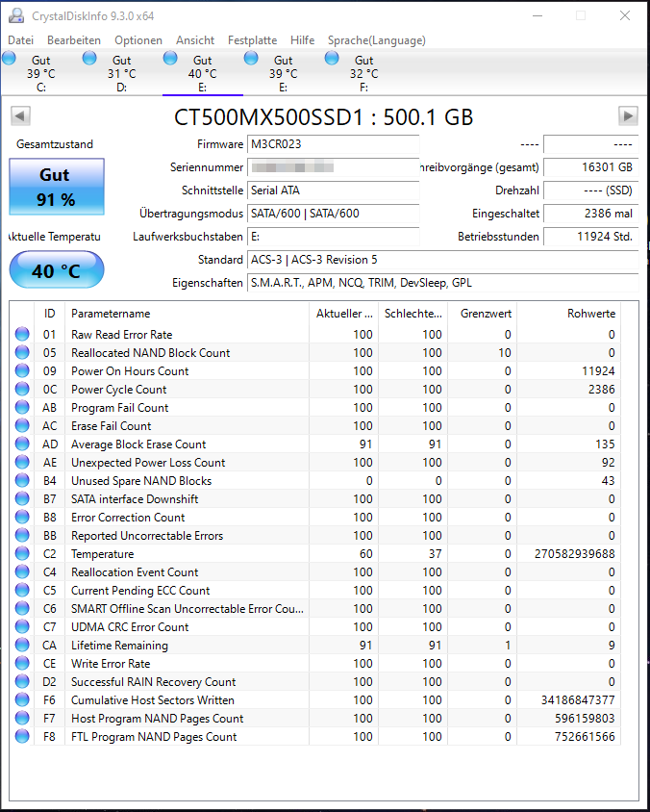650x812 pixels.
Task: Click the drive title CT500MX500SSD1 : 500.1 GB
Action: (323, 117)
